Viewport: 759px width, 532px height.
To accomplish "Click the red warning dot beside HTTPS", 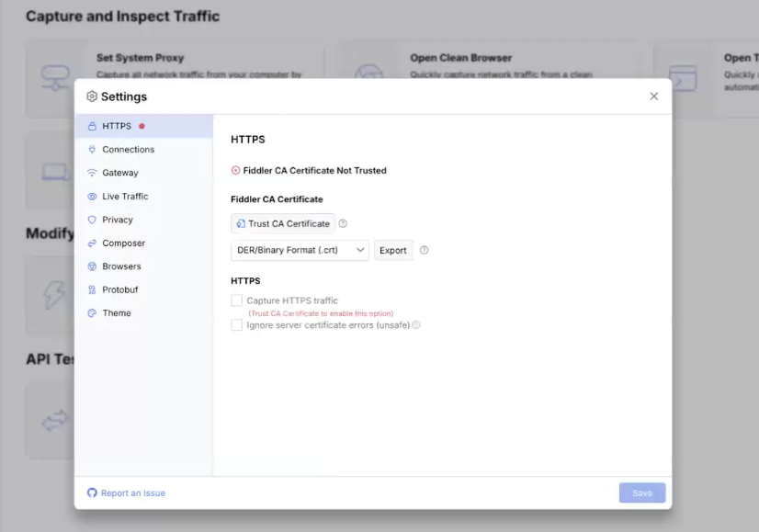I will pos(142,127).
